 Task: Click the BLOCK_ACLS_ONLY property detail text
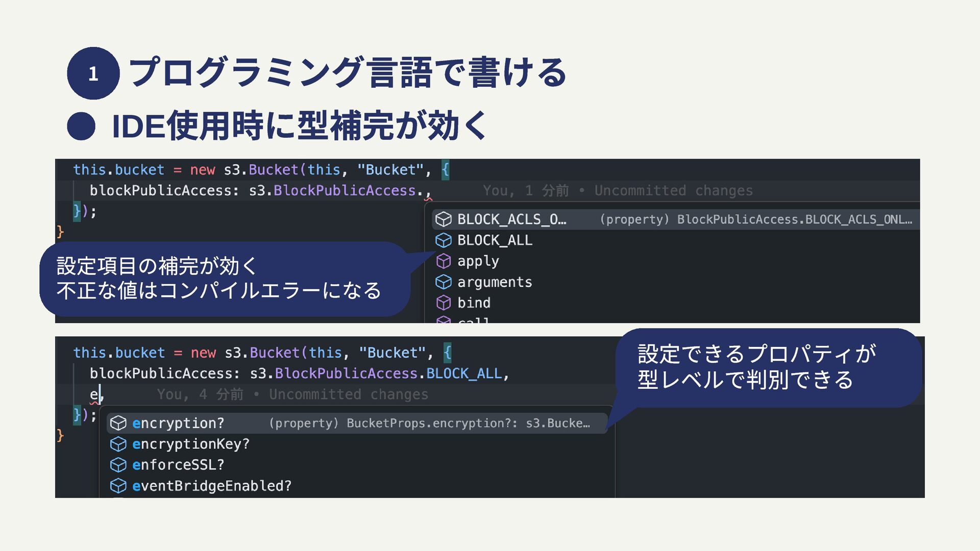[755, 219]
